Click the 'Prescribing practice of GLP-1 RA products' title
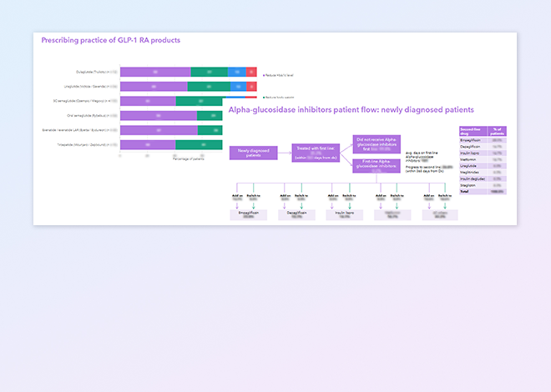This screenshot has height=392, width=551. click(111, 40)
